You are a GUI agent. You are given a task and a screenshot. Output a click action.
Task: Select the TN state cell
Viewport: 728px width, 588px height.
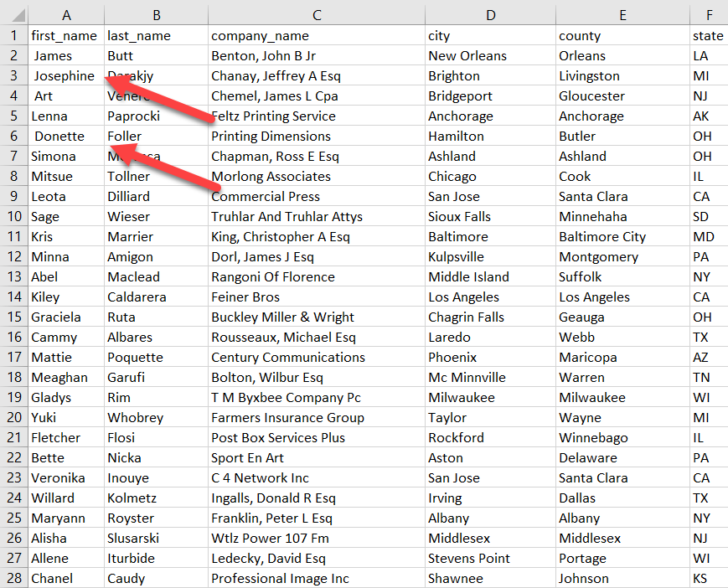pyautogui.click(x=702, y=378)
